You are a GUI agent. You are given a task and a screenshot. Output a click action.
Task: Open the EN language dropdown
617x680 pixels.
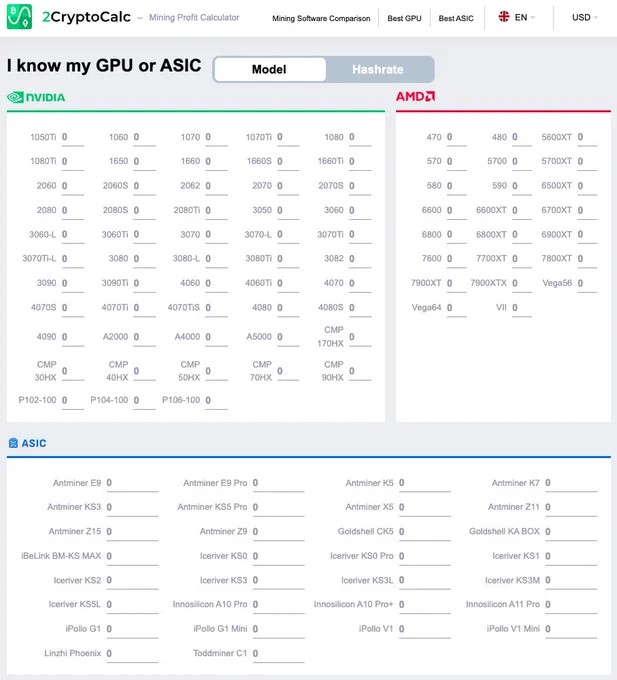click(524, 17)
